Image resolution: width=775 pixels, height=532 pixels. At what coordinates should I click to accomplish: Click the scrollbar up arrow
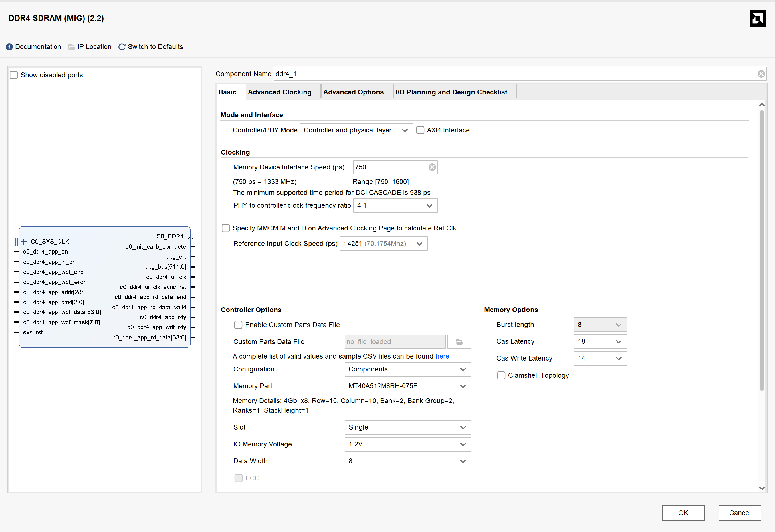click(762, 105)
